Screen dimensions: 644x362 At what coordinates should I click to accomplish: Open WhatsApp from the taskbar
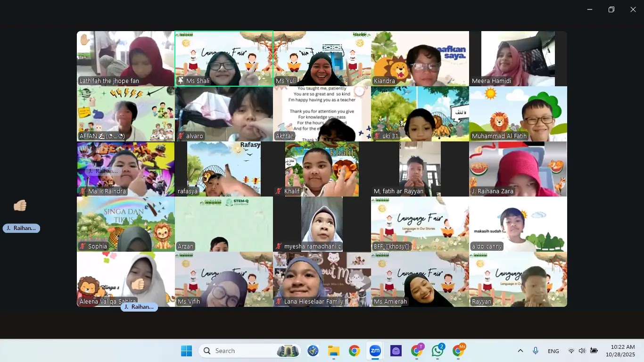(437, 351)
